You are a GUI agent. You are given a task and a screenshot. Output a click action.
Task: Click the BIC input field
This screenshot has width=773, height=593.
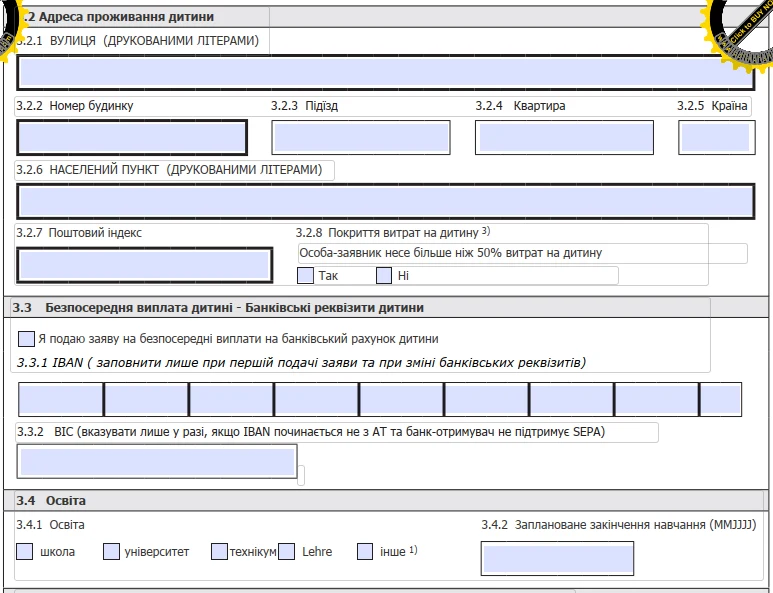coord(157,461)
